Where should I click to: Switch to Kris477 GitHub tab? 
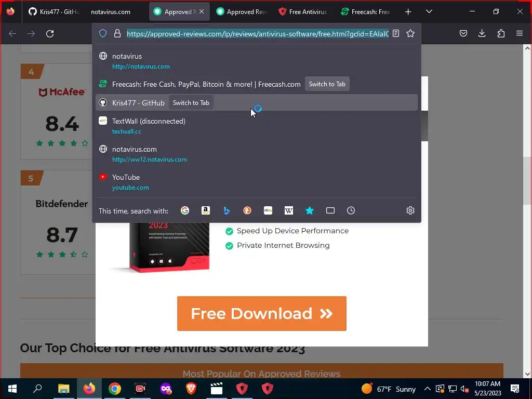[54, 11]
